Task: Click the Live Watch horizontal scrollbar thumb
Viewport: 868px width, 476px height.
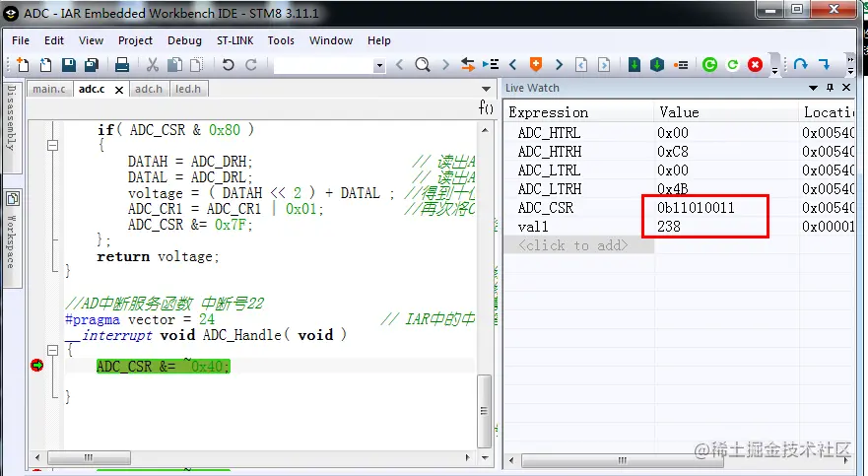Action: (623, 460)
